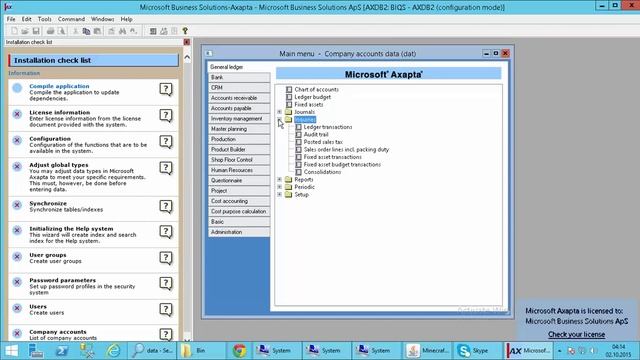Switch to the CRM module tab

click(239, 88)
